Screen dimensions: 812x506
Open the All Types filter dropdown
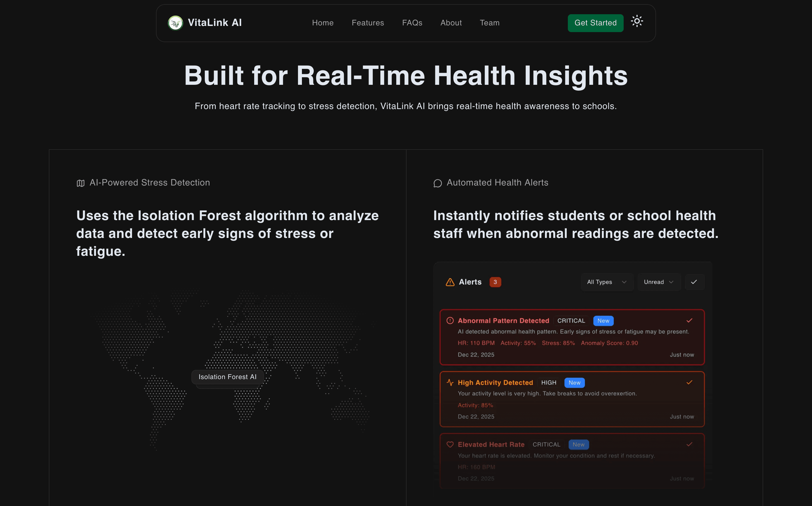[x=607, y=282]
